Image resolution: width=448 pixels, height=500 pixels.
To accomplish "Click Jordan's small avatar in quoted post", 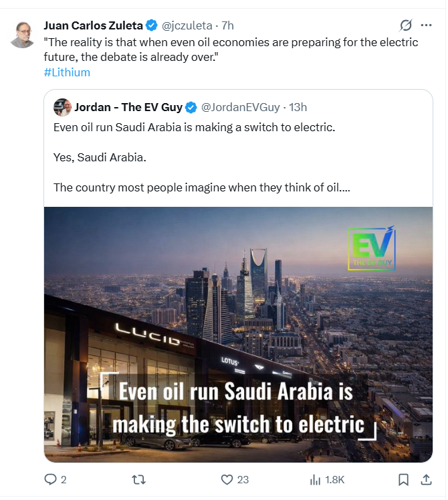I will coord(62,107).
